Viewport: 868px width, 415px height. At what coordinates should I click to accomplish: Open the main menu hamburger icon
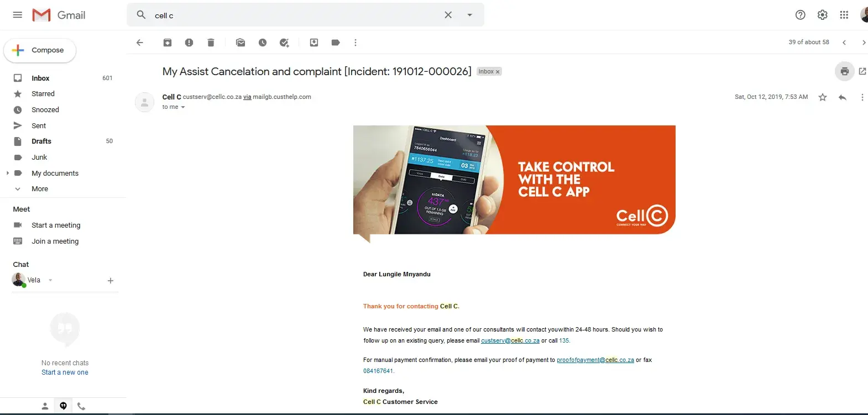pos(18,15)
